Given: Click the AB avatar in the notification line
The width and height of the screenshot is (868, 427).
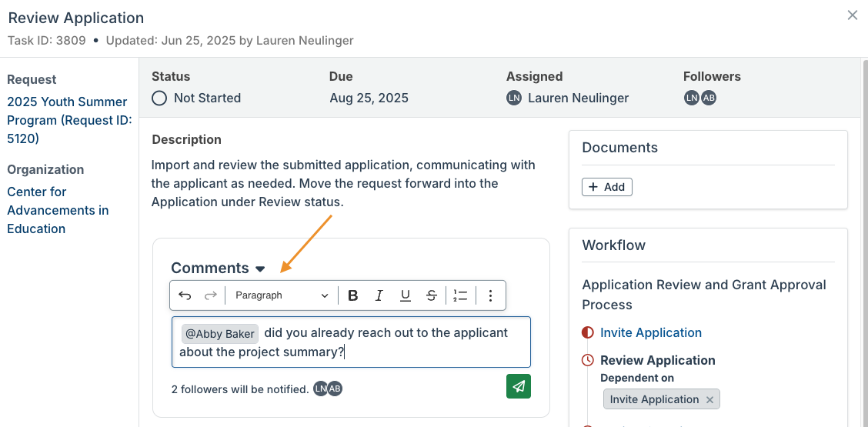Looking at the screenshot, I should (335, 389).
